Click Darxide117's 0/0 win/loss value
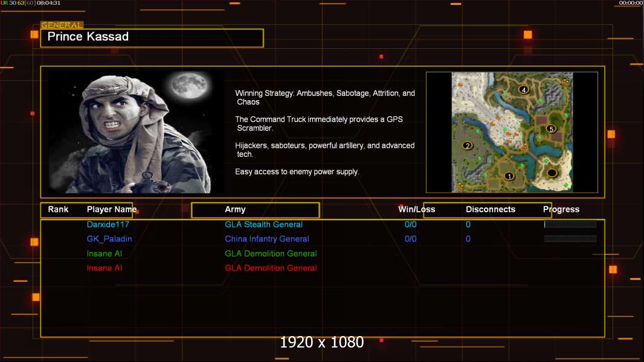 (x=411, y=224)
